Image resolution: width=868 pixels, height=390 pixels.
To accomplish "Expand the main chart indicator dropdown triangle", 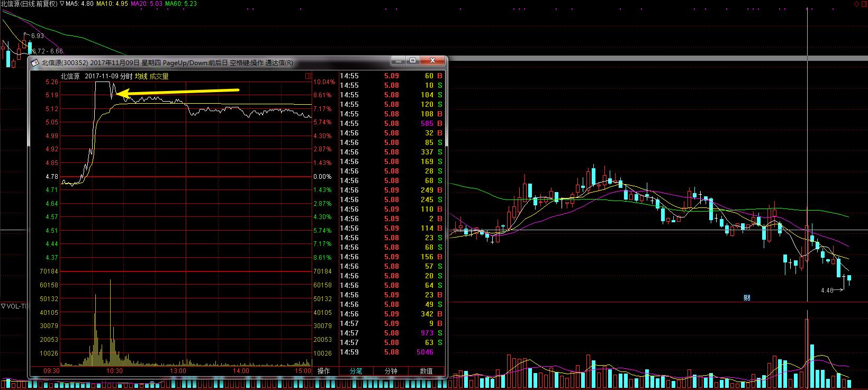I will 62,4.
